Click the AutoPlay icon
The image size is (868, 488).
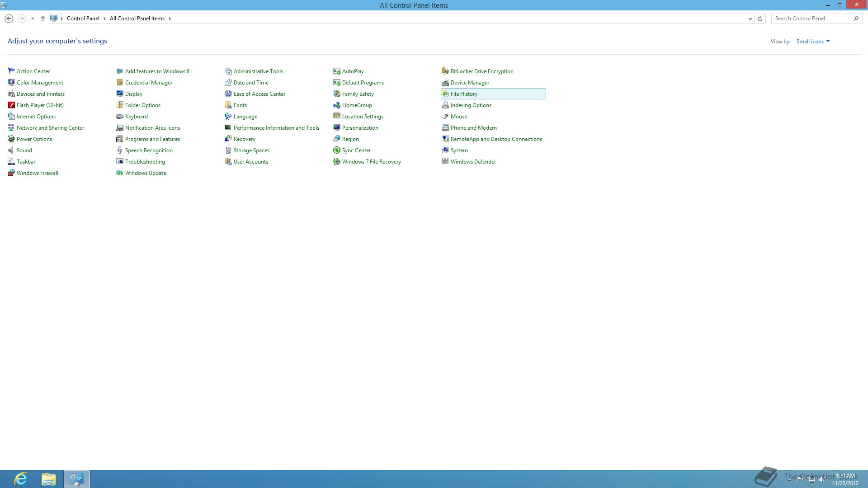(x=337, y=71)
